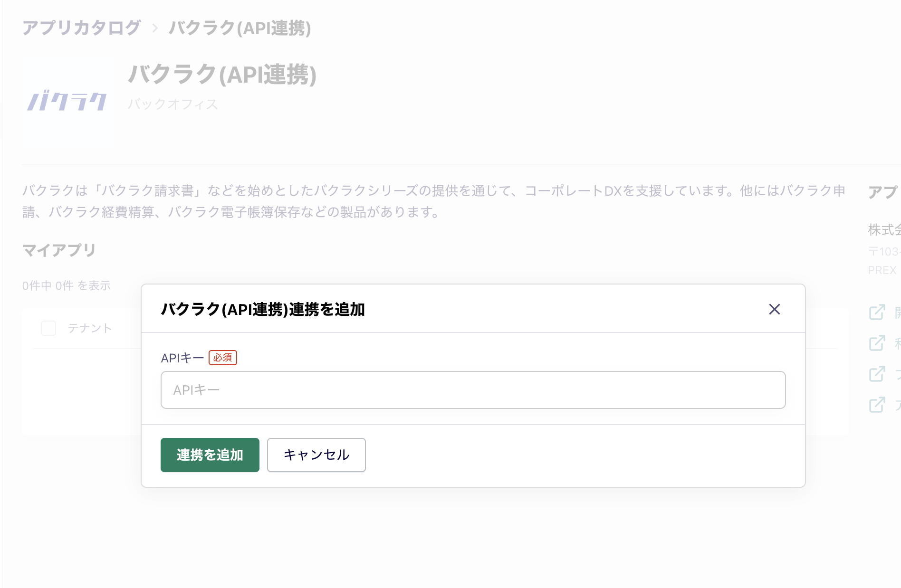Click the dialog title バクラク(API連携)連携を追加

263,309
